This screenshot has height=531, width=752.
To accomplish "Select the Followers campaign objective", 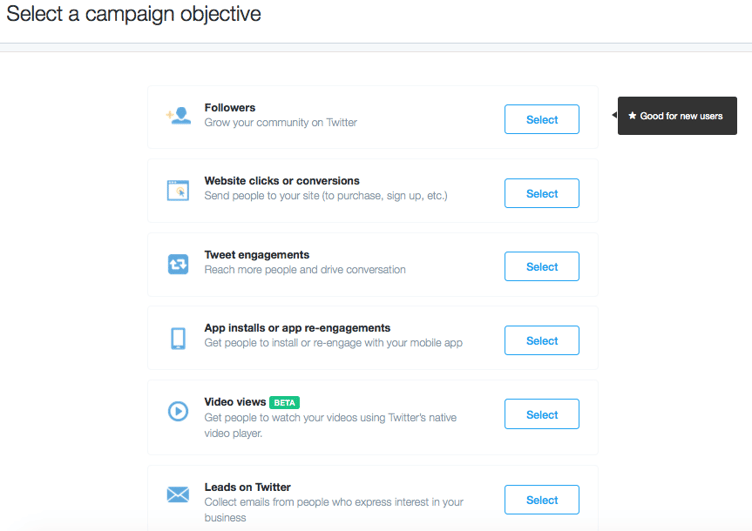I will pos(541,119).
